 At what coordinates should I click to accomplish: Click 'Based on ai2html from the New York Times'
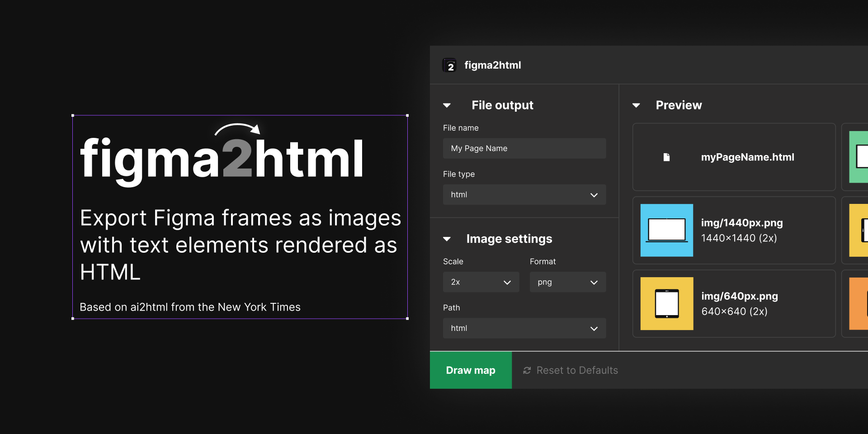(190, 307)
